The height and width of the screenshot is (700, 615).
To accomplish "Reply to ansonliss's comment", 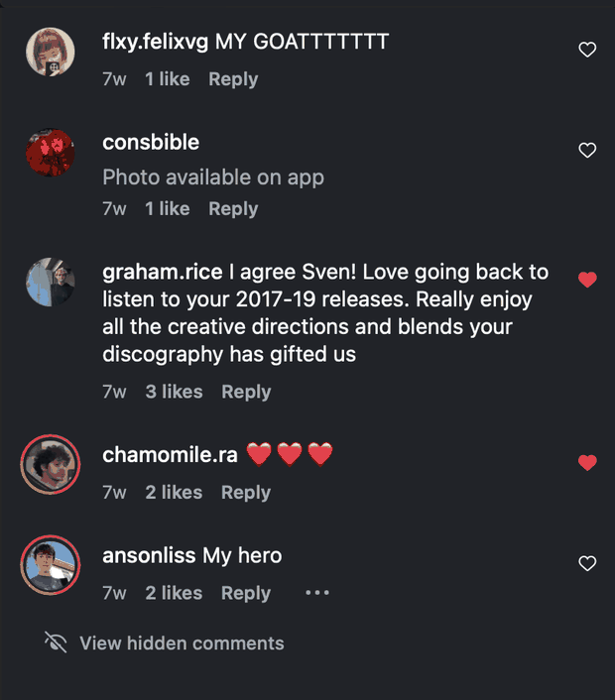I will pos(246,593).
